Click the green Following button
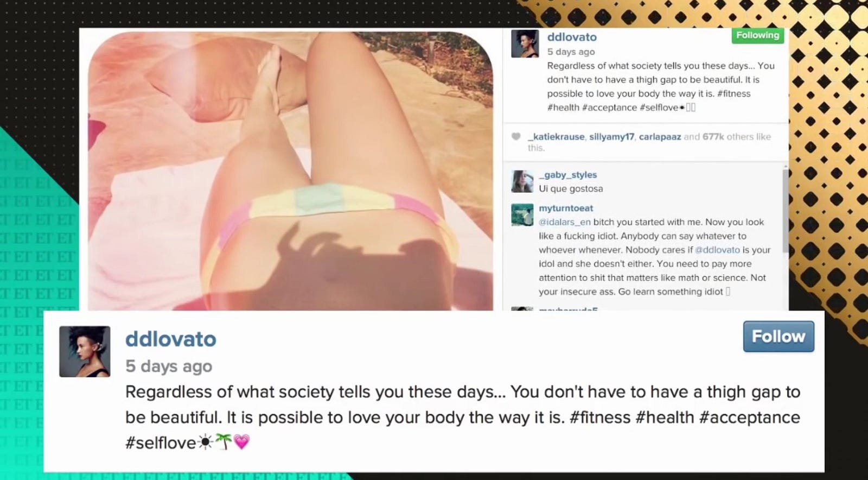 pos(757,35)
